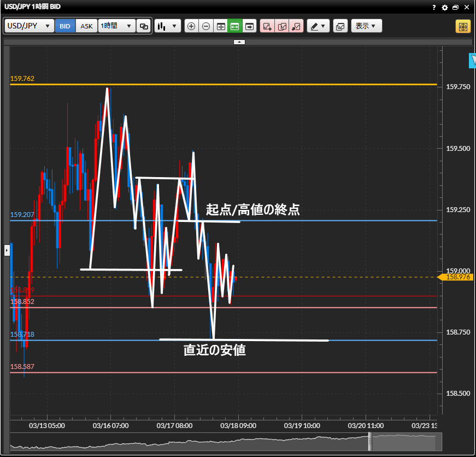Click the chart link/sync icon

[144, 26]
